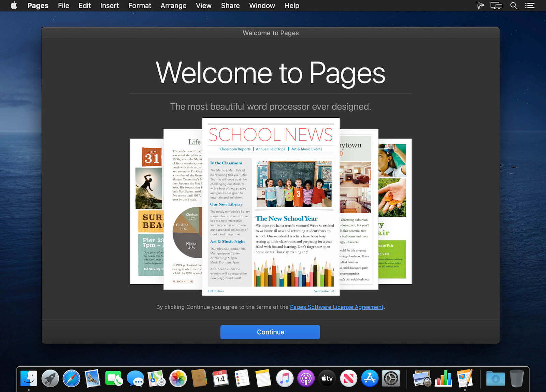Open Contacts book icon in Dock
Screen dimensions: 546x392
(199, 378)
